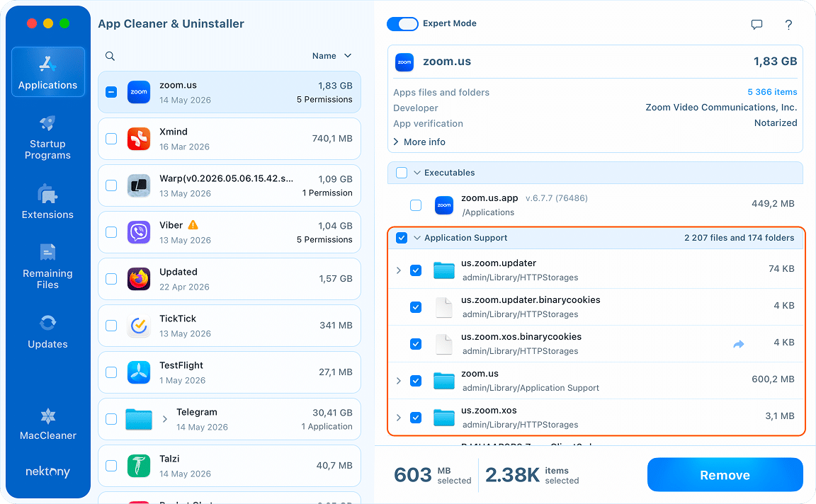Open Remaining Files section
Screen dimensions: 816x504
click(x=48, y=265)
